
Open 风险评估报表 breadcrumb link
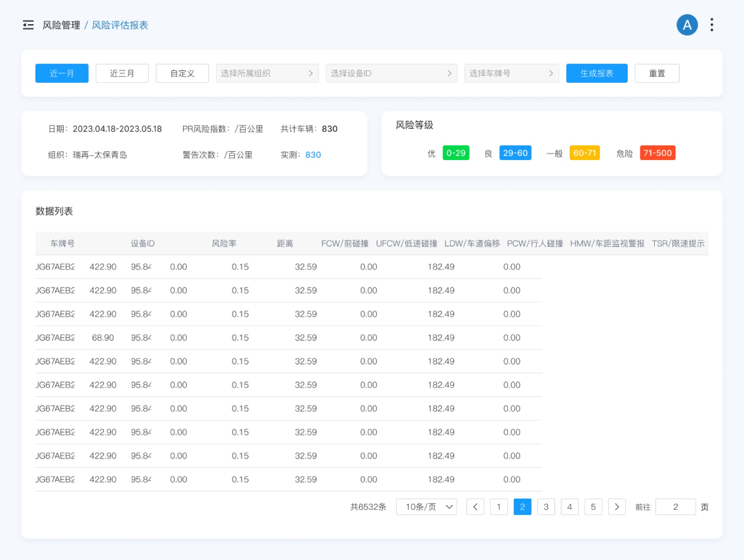[x=120, y=25]
